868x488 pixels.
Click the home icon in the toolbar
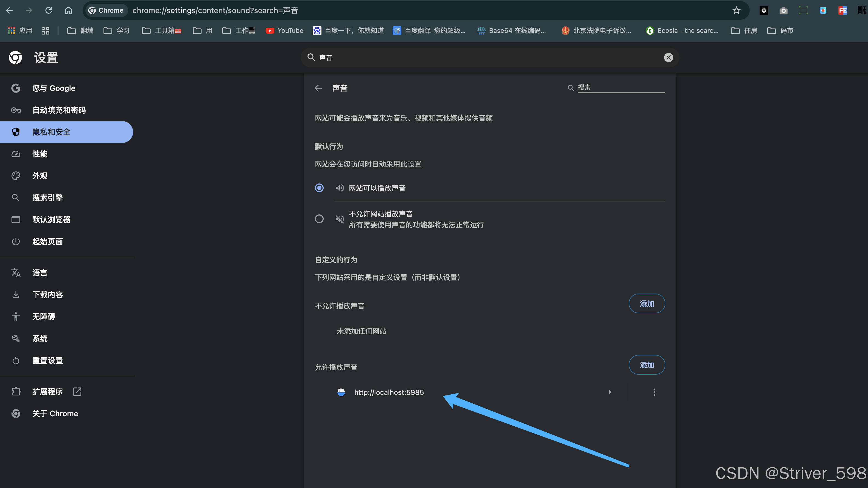click(x=68, y=10)
